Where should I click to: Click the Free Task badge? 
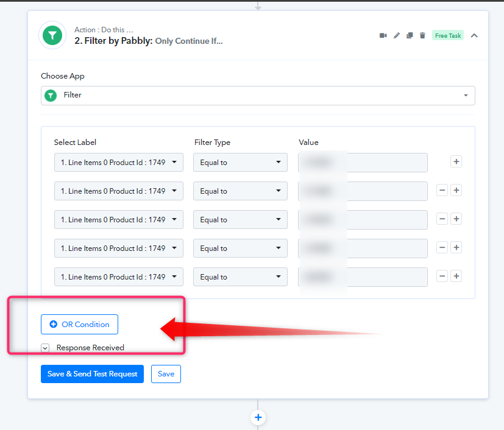click(x=448, y=35)
